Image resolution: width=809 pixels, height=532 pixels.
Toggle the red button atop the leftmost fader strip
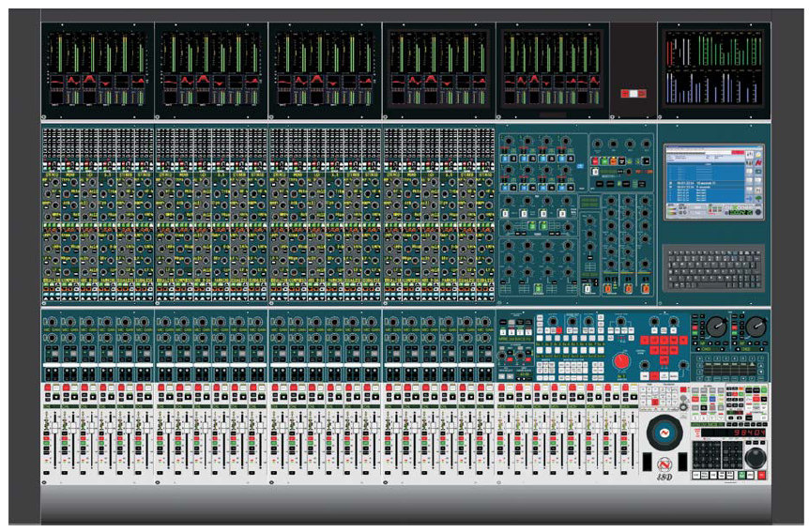[x=48, y=388]
